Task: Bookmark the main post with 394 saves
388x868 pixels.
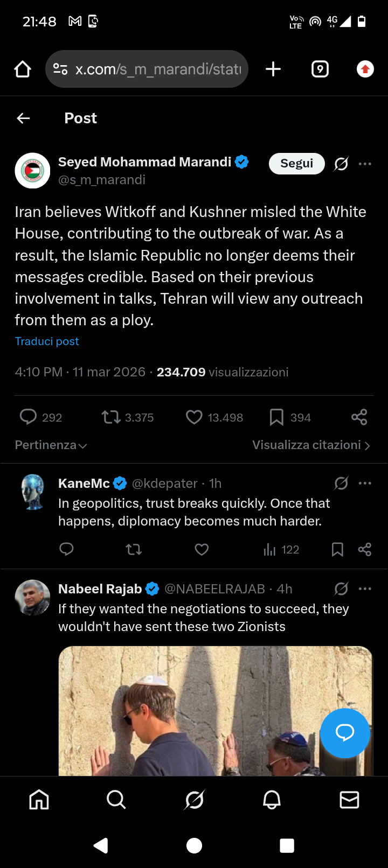Action: (290, 417)
